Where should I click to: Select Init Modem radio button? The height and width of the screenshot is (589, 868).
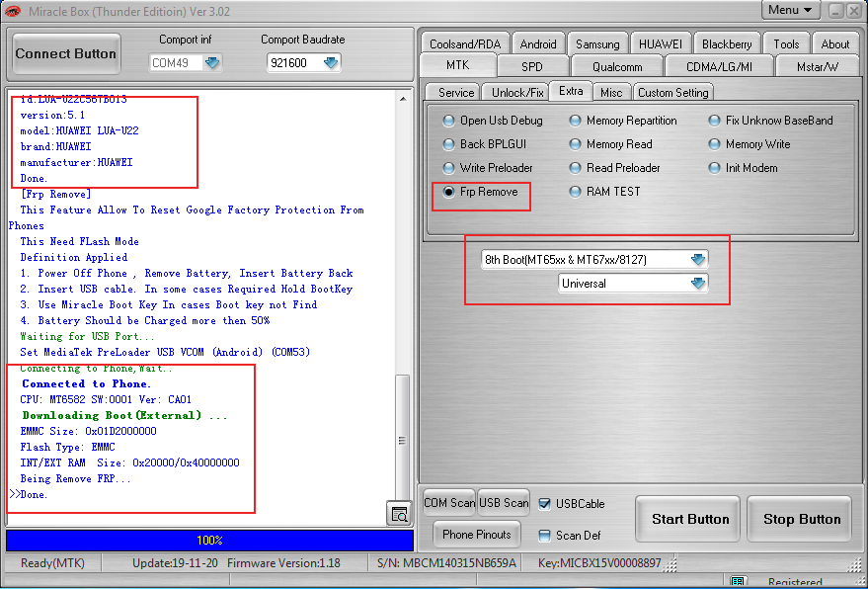pos(744,168)
